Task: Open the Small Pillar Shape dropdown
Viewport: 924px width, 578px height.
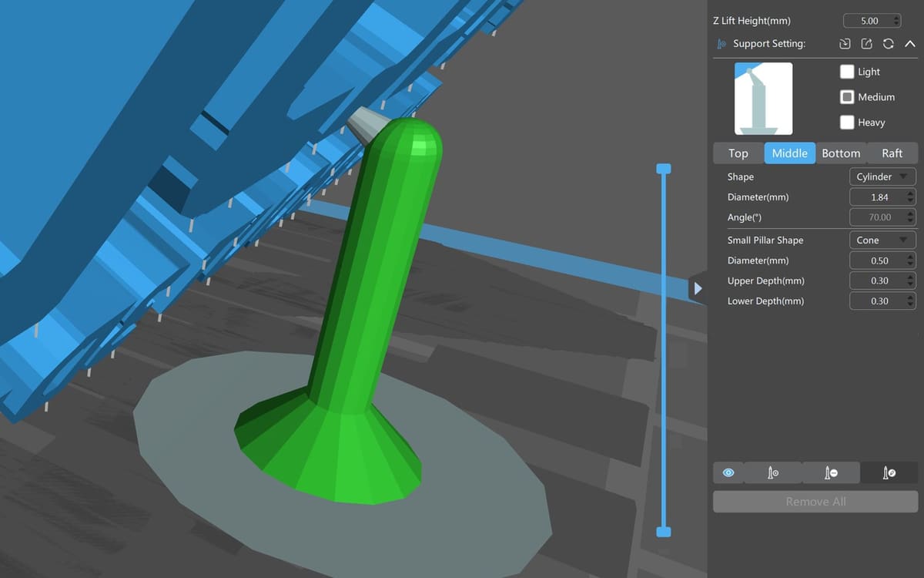Action: point(882,240)
